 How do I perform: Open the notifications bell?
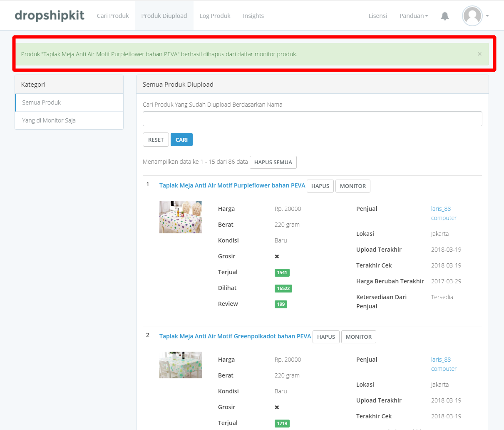pos(445,16)
